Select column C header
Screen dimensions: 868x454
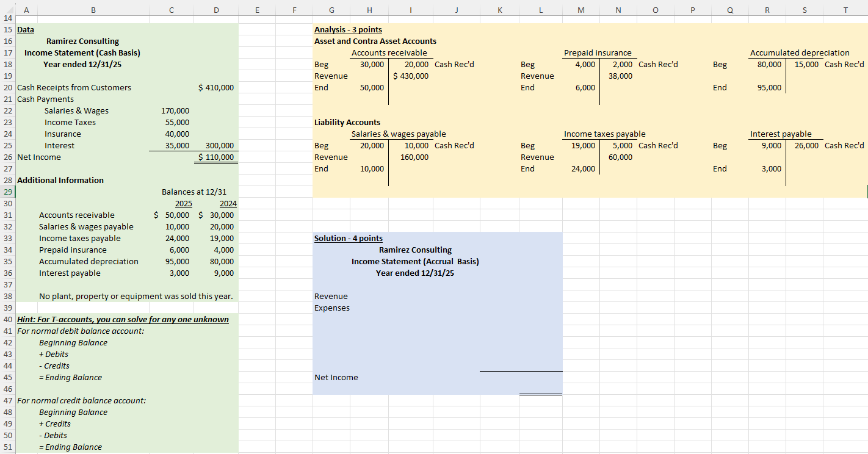click(x=170, y=9)
